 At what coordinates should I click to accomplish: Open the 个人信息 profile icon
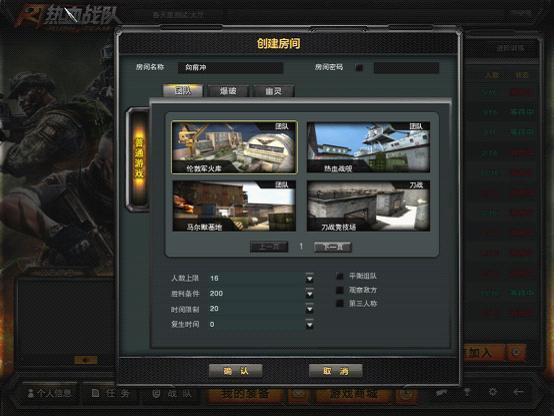point(31,393)
